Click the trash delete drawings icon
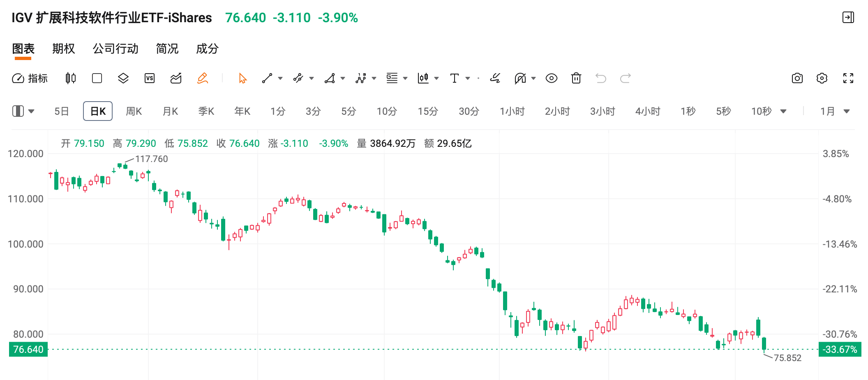868x380 pixels. coord(576,78)
